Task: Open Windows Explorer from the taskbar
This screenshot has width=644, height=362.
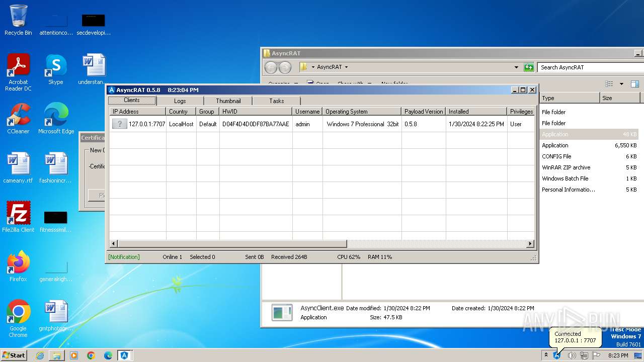Action: [57, 355]
